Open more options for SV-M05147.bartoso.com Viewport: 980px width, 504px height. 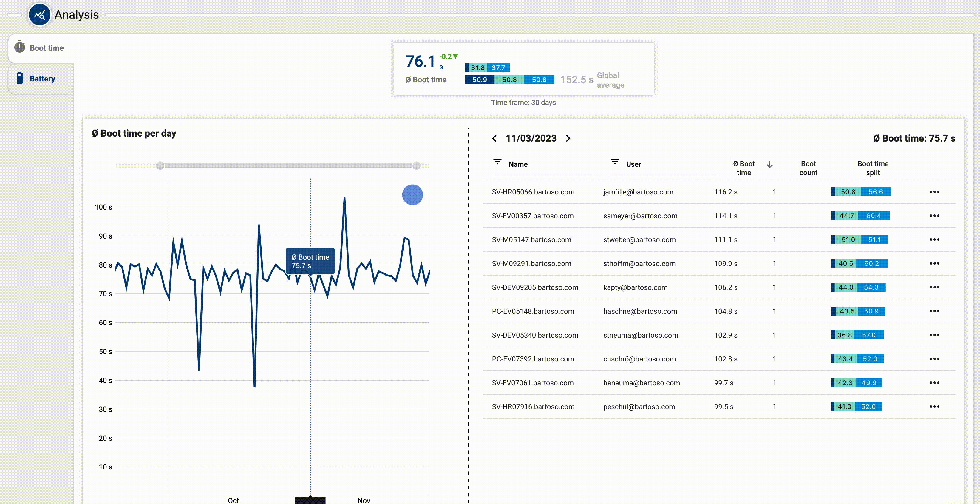(934, 240)
